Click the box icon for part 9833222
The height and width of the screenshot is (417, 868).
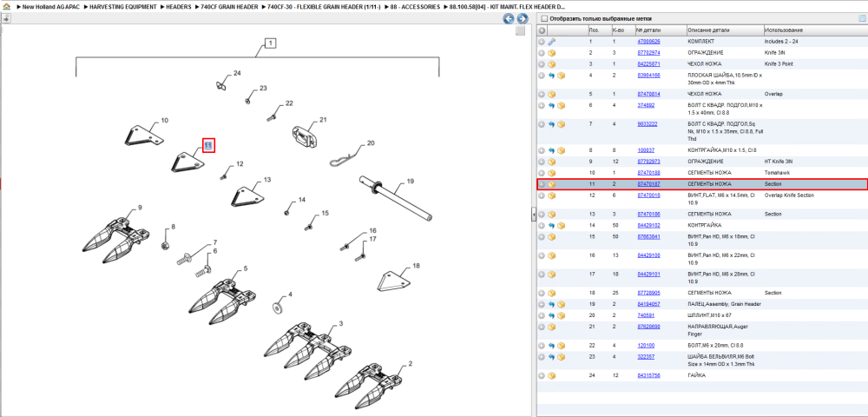(x=562, y=124)
